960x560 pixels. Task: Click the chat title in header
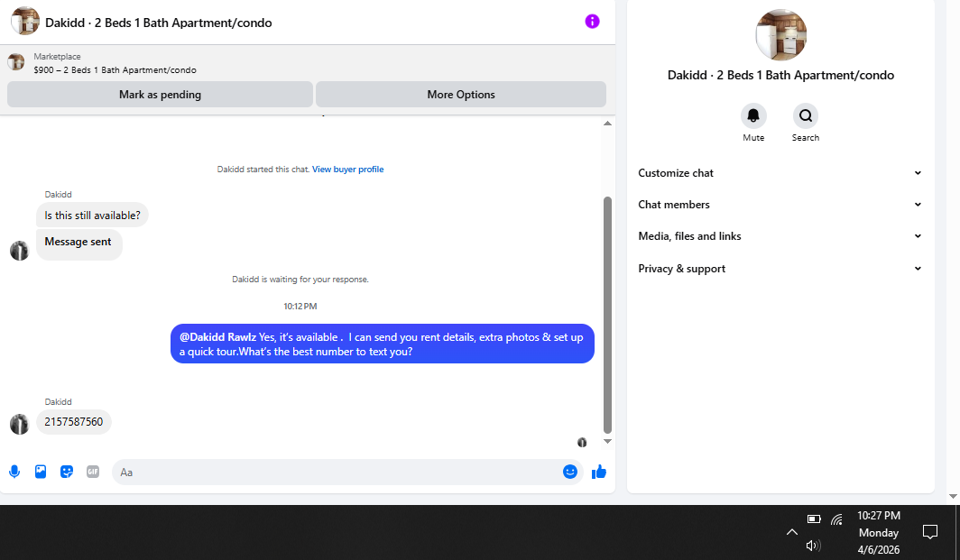tap(159, 23)
